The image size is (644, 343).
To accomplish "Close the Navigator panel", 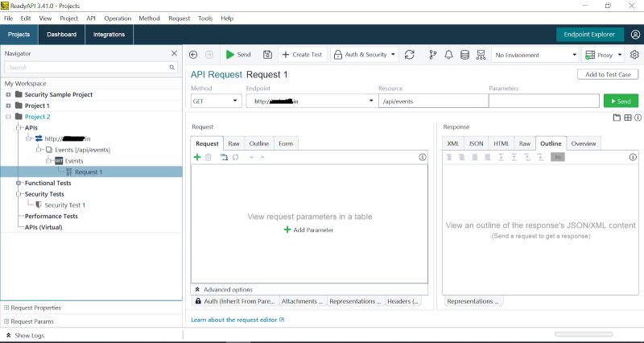I will tap(174, 53).
